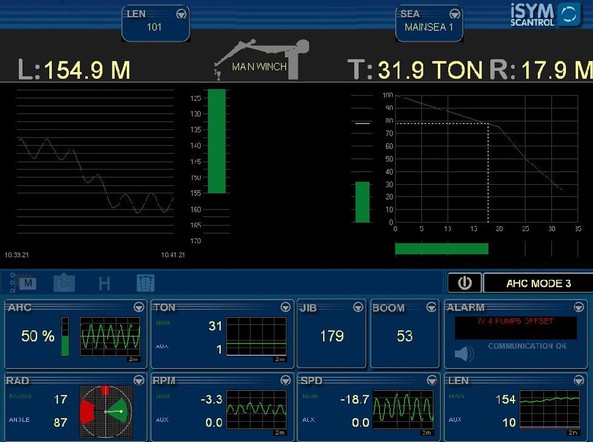Click the LEN aux value 10

click(509, 422)
